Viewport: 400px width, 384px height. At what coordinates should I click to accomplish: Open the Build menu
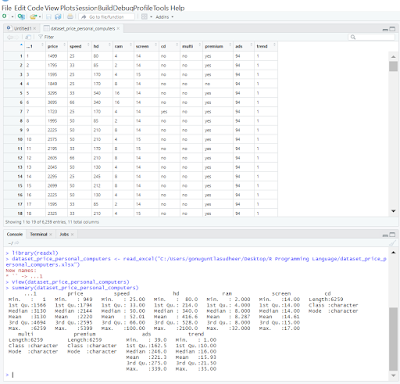coord(105,8)
